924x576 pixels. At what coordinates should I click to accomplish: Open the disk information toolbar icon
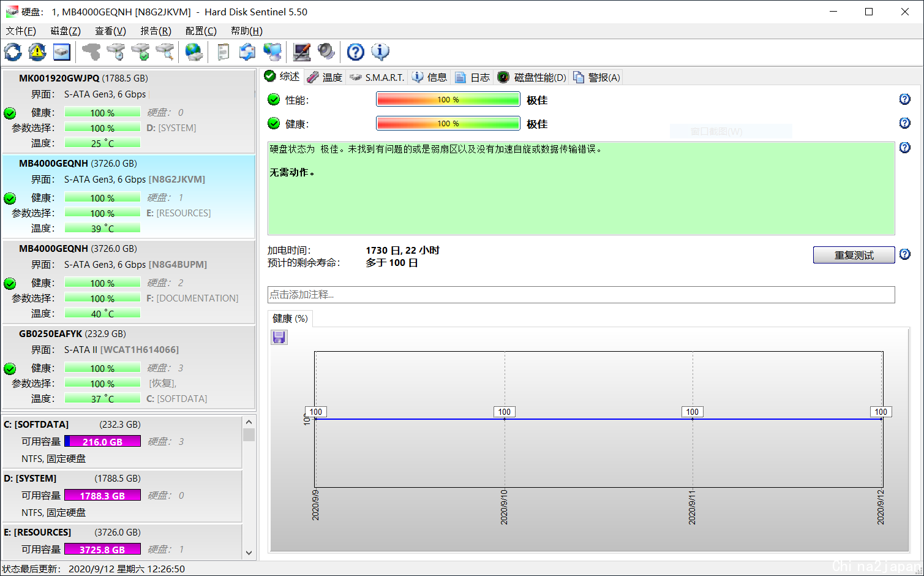[x=62, y=52]
